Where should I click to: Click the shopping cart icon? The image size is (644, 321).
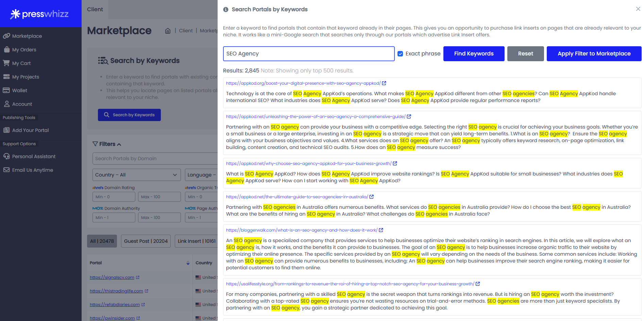tap(6, 63)
